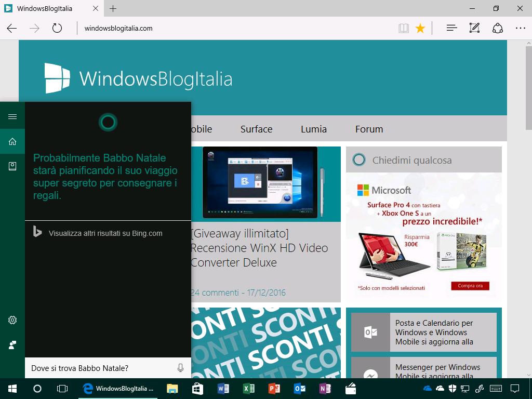Open the 'Posta e Calendario per Windows' article

pyautogui.click(x=424, y=332)
